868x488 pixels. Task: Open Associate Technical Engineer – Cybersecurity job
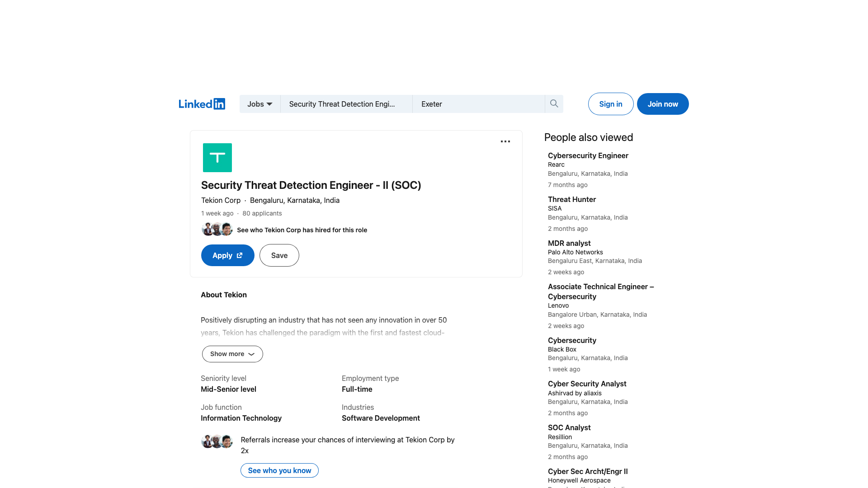click(601, 291)
